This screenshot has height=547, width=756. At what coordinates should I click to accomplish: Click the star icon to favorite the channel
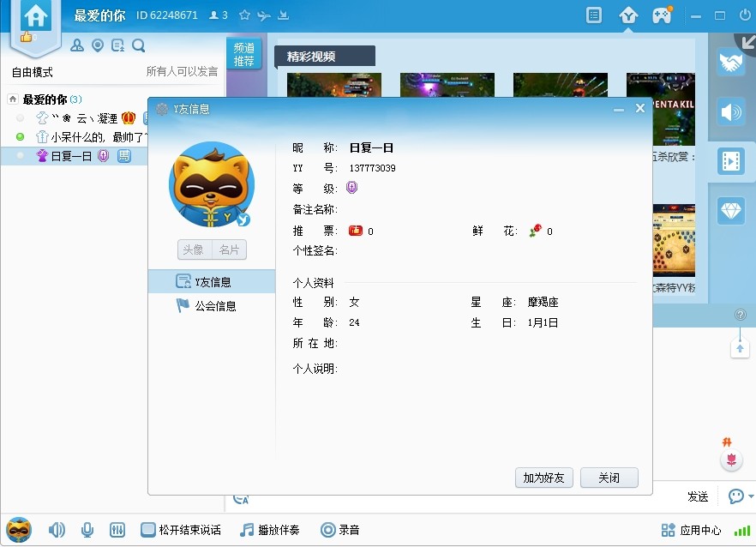[x=245, y=15]
